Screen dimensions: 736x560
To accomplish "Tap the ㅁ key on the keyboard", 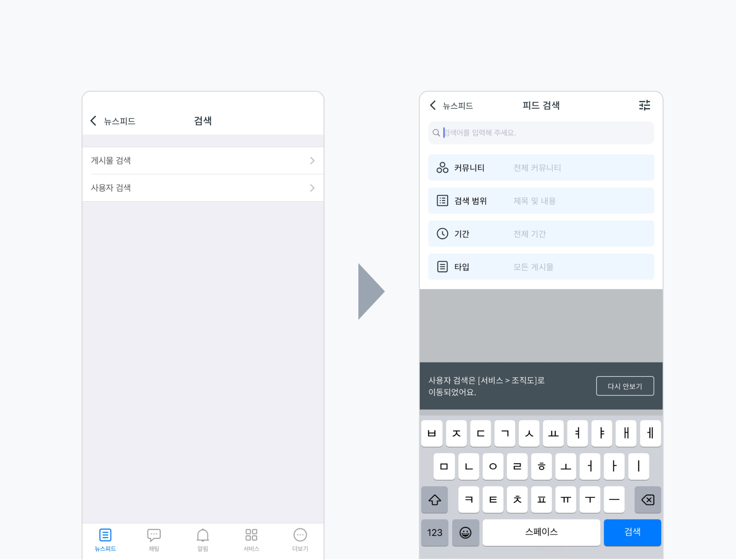I will (444, 467).
